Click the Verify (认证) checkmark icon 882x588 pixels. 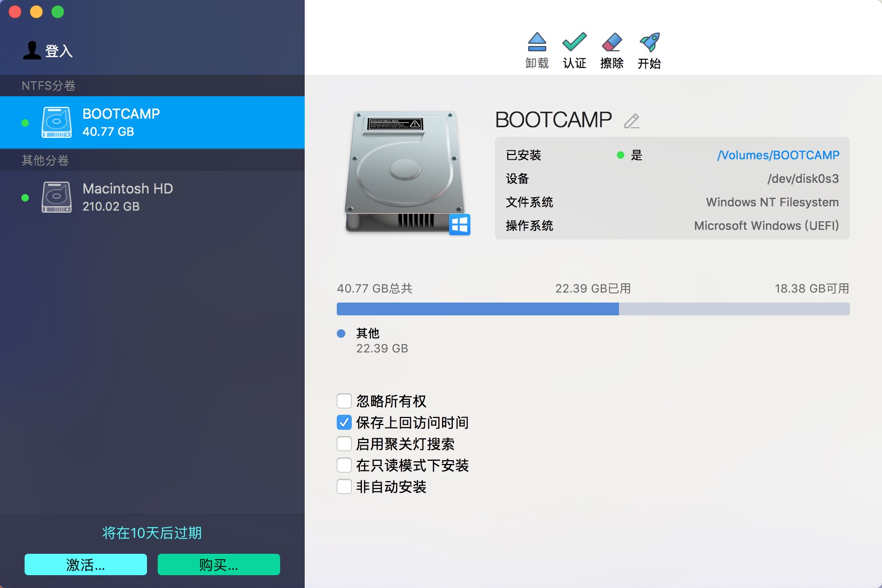pyautogui.click(x=574, y=43)
